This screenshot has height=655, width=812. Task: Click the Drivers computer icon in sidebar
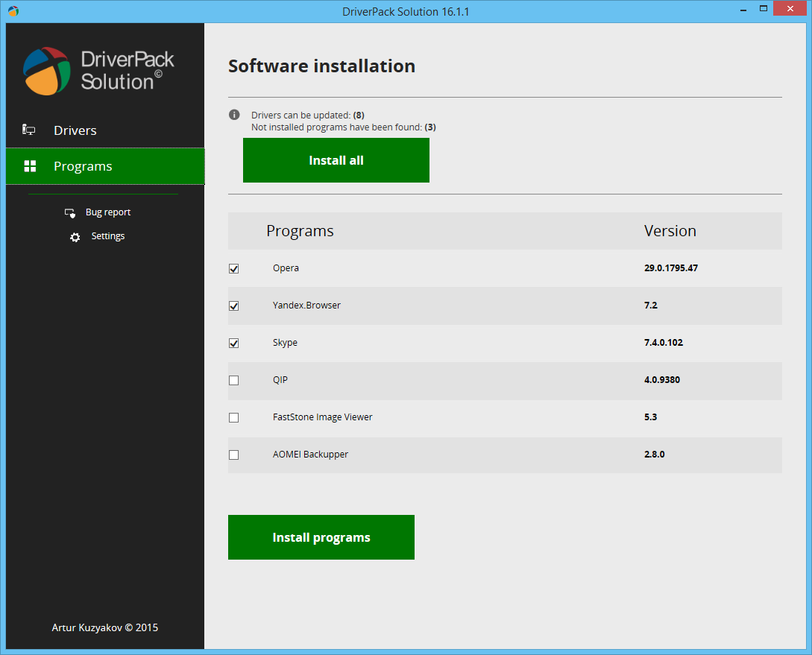pyautogui.click(x=29, y=130)
